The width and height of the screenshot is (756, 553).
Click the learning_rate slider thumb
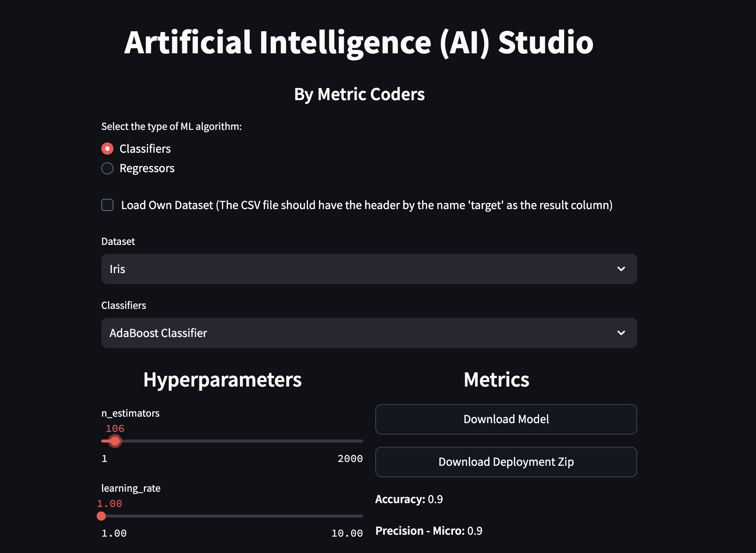(x=101, y=516)
